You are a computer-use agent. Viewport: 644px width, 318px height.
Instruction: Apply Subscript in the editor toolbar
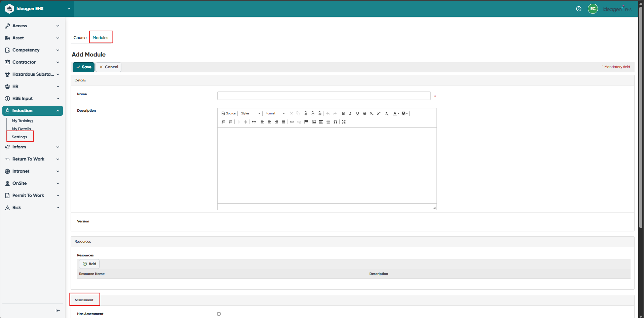pyautogui.click(x=372, y=113)
